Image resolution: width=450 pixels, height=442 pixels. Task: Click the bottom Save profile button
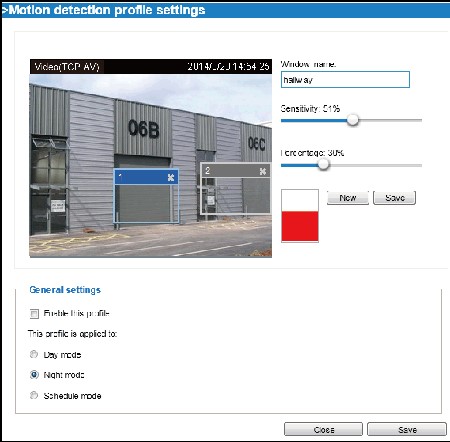[x=407, y=429]
